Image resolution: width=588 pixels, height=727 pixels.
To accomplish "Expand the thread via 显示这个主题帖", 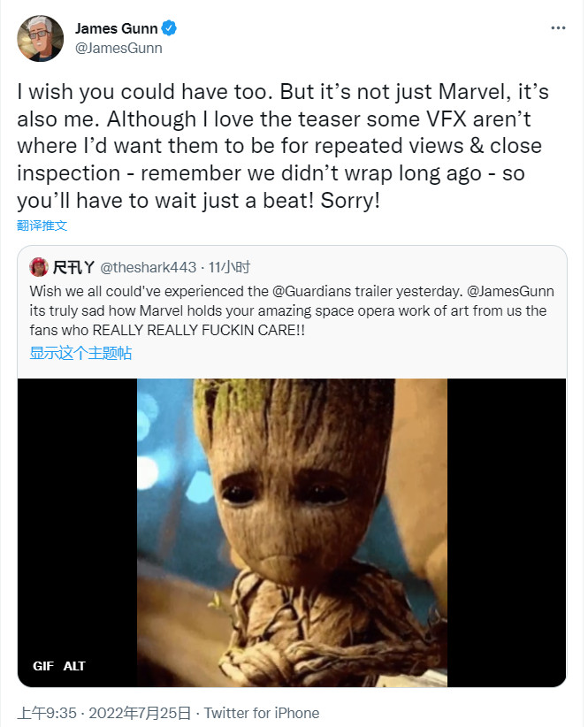I will tap(80, 353).
